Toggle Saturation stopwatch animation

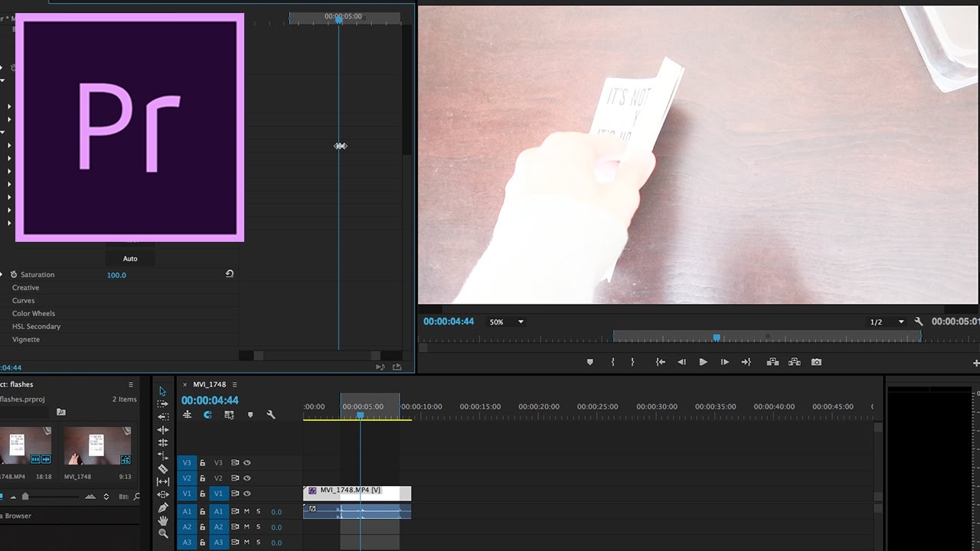[14, 274]
